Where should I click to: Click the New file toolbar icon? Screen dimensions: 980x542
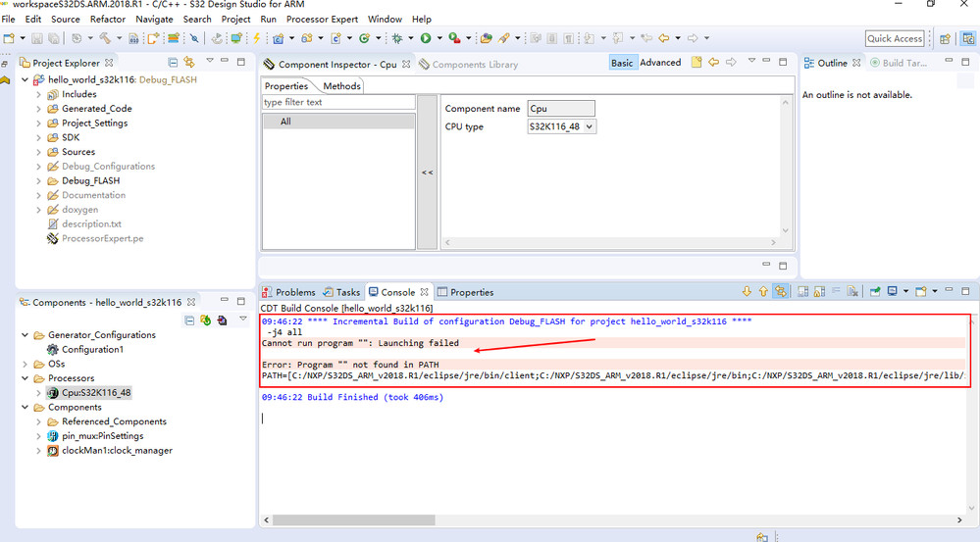9,38
